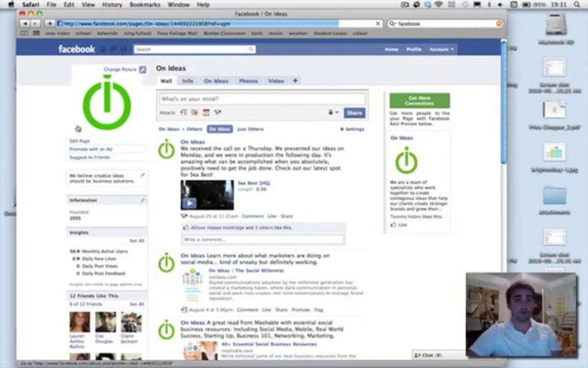Open Spotlight magnifier in macOS menu bar

coord(577,5)
